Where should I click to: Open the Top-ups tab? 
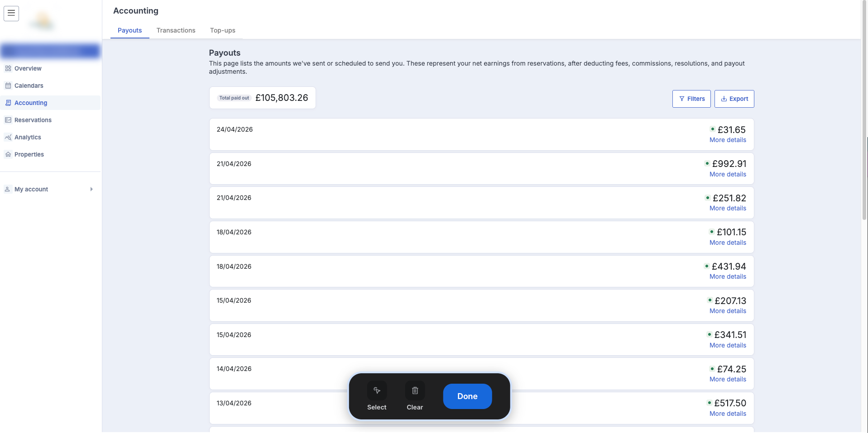coord(222,30)
